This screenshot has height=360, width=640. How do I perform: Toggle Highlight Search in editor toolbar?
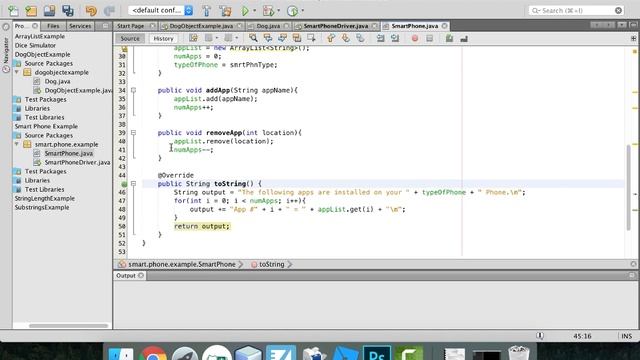coord(297,38)
